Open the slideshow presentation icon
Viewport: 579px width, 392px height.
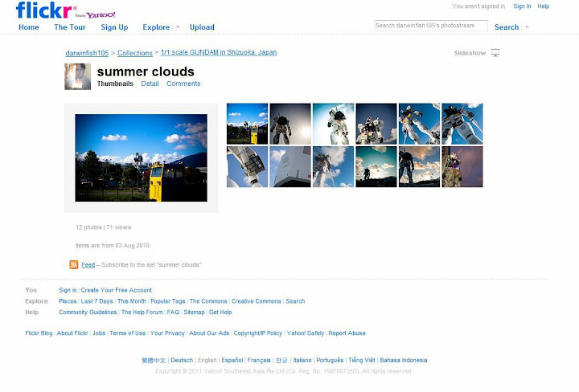[495, 53]
